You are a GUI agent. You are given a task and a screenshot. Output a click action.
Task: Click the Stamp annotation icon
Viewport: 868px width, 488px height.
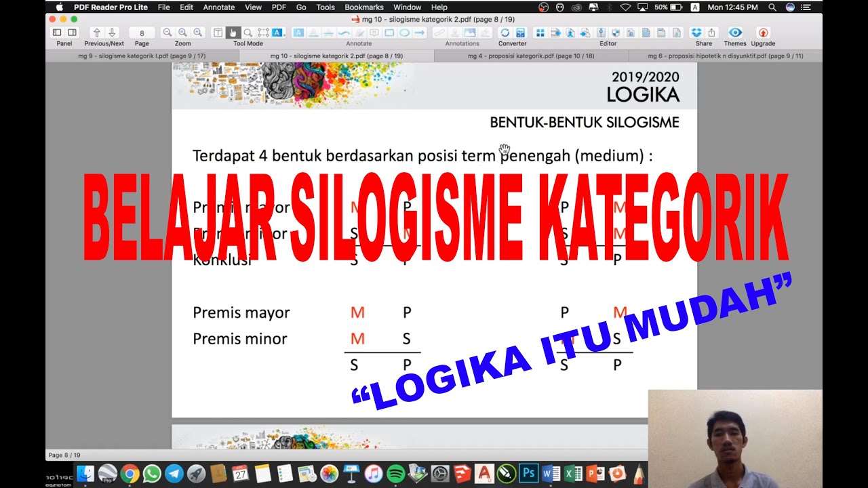point(454,33)
